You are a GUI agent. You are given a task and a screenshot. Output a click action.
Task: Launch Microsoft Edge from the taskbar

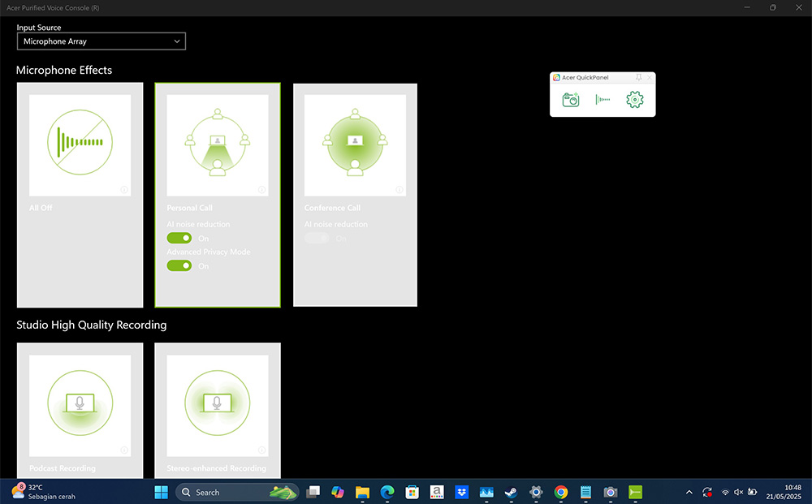387,492
